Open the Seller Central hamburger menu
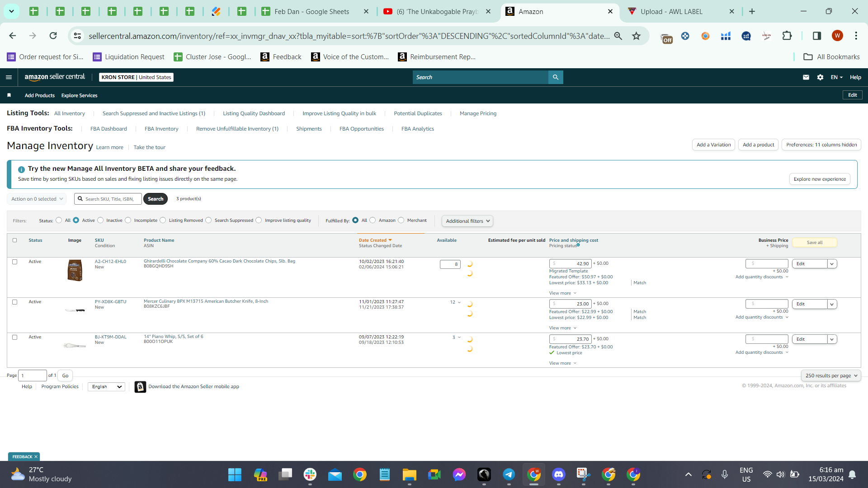Screen dimensions: 868x488 (9, 77)
